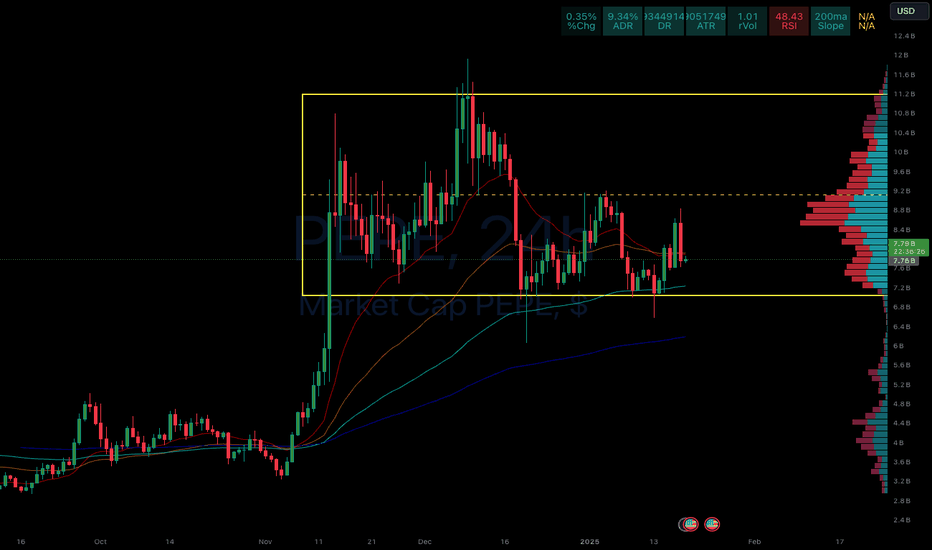Click the first US economic event icon
Viewport: 932px width, 550px height.
pyautogui.click(x=689, y=524)
